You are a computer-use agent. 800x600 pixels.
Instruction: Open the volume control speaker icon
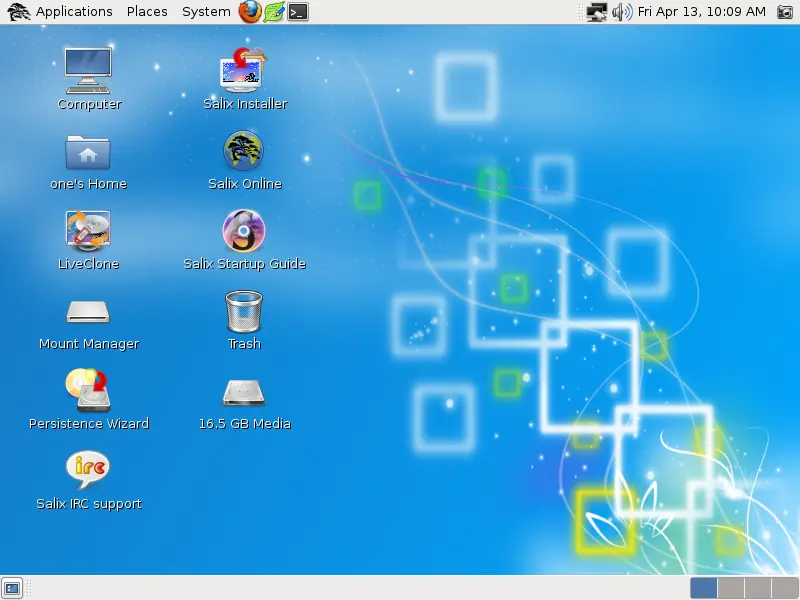point(622,12)
